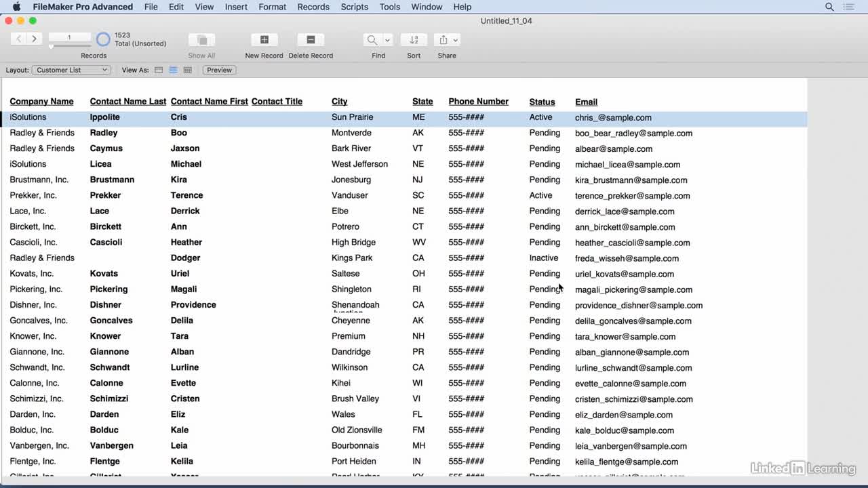Click last name Pickering
This screenshot has width=868, height=488.
click(109, 289)
